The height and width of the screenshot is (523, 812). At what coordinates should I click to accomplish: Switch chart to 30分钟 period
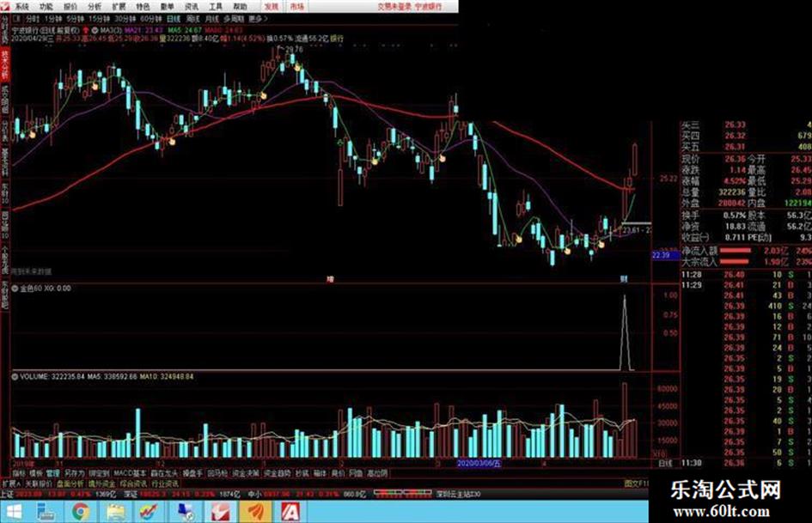[x=125, y=19]
